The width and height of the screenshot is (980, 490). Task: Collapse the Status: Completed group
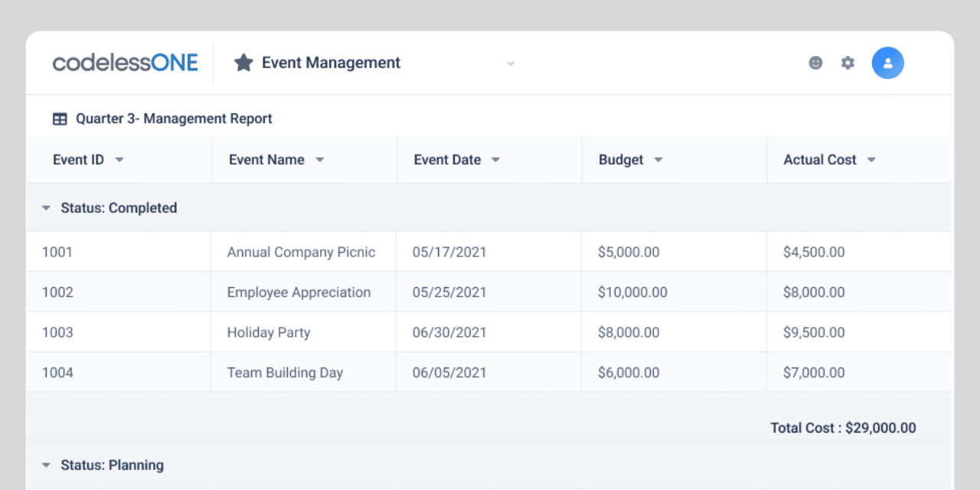click(x=47, y=208)
